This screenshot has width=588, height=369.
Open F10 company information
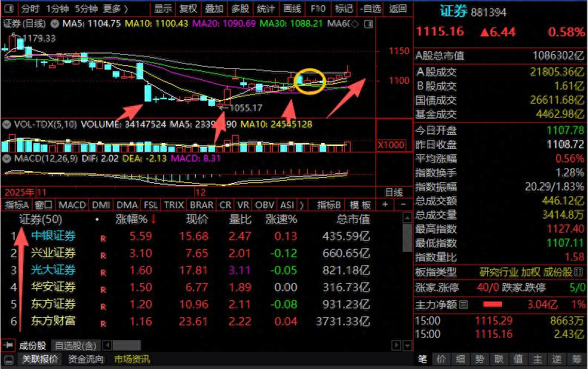click(x=318, y=8)
